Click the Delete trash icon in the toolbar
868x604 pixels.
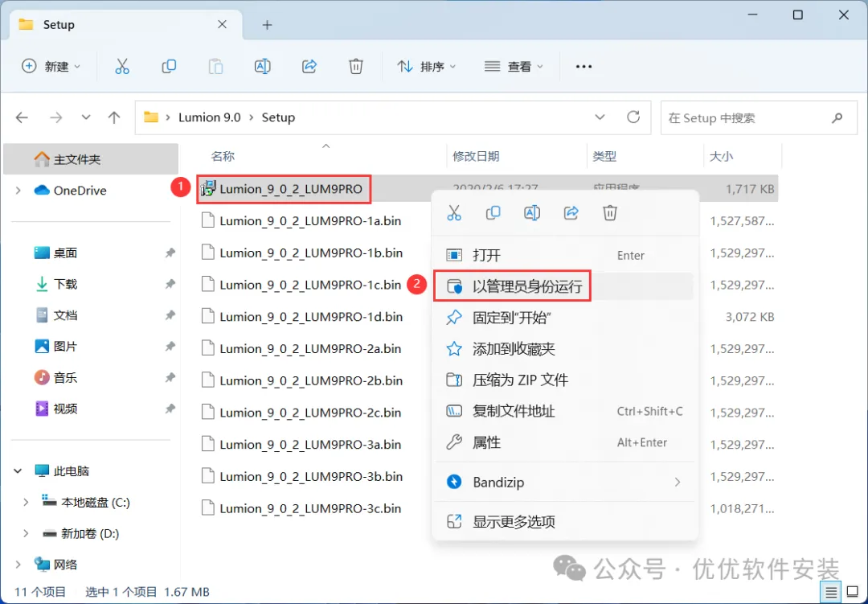tap(356, 67)
